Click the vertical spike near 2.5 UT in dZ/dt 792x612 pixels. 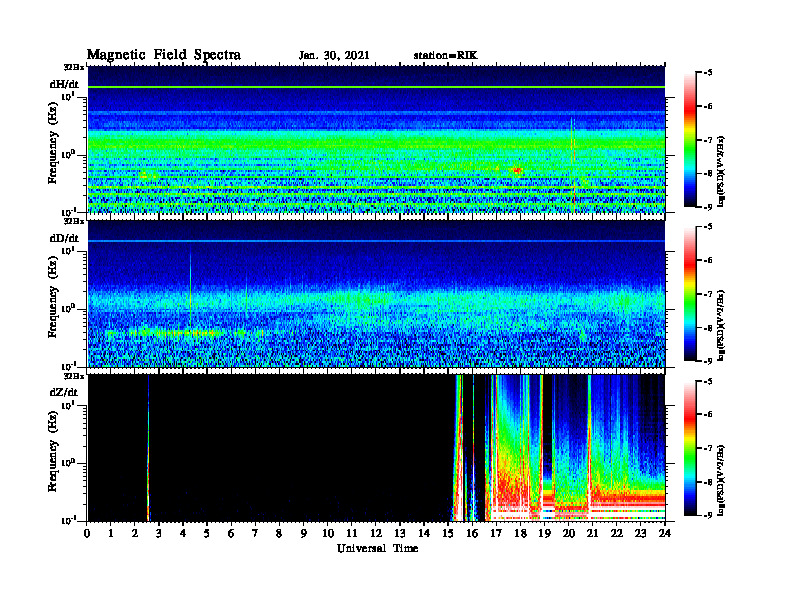tap(148, 448)
